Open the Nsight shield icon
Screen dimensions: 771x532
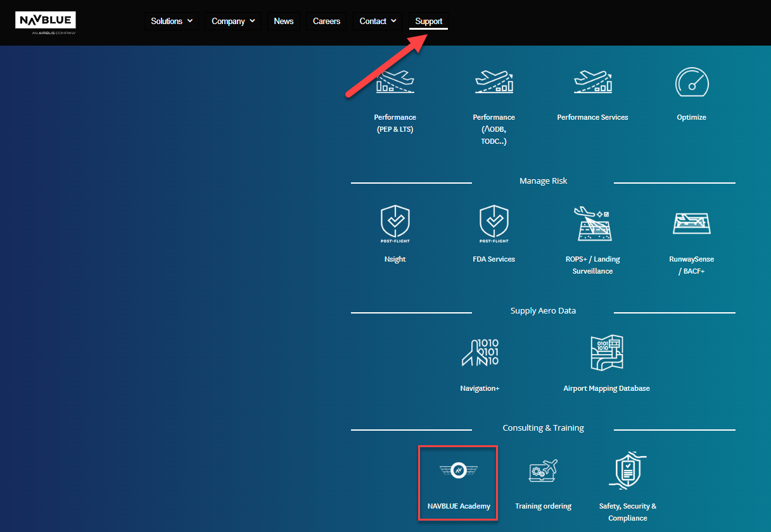tap(395, 224)
